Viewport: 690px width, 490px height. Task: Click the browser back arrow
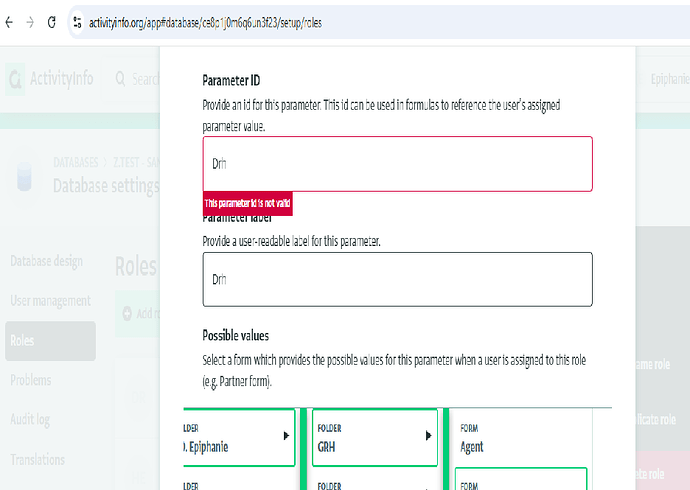click(10, 22)
